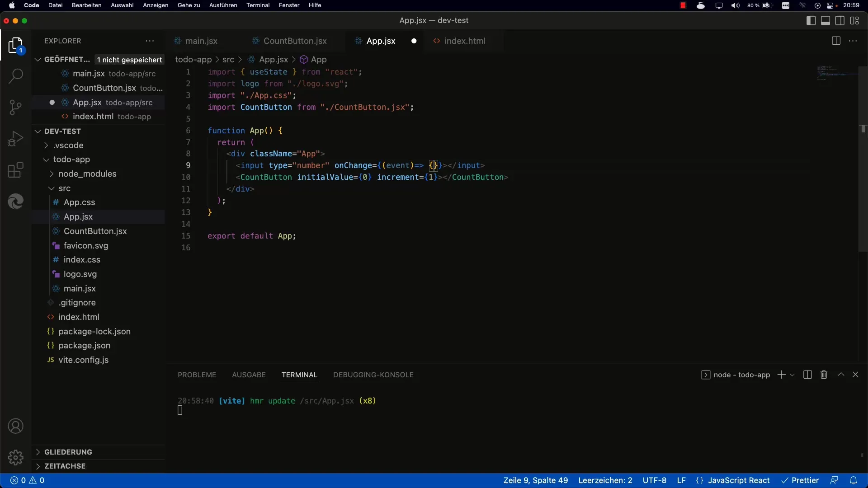
Task: Open the Search view in activity bar
Action: point(16,76)
